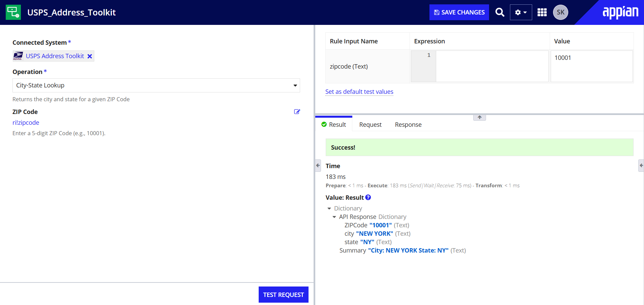Collapse the top-level Dictionary node

coord(329,208)
